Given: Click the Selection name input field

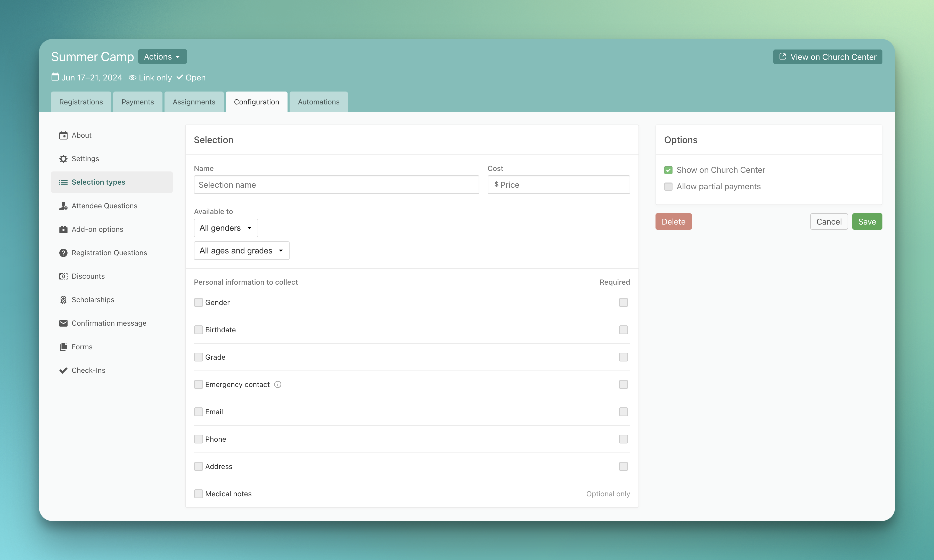Looking at the screenshot, I should (x=336, y=185).
